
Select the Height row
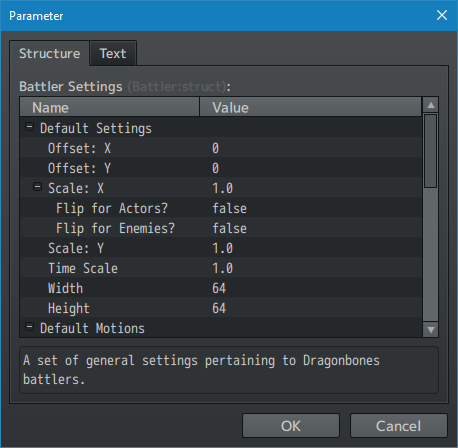click(221, 308)
